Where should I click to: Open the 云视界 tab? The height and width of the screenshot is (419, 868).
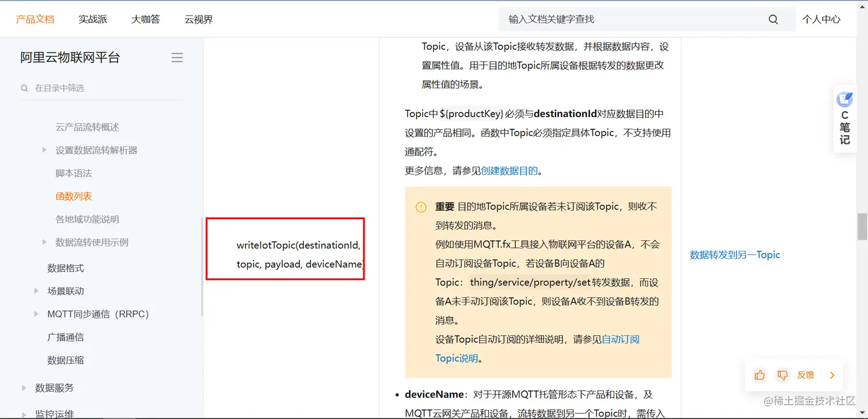point(199,19)
